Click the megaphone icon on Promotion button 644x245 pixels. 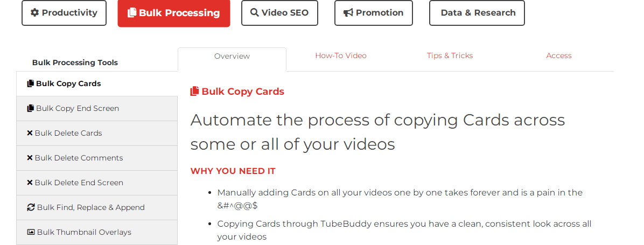(348, 13)
